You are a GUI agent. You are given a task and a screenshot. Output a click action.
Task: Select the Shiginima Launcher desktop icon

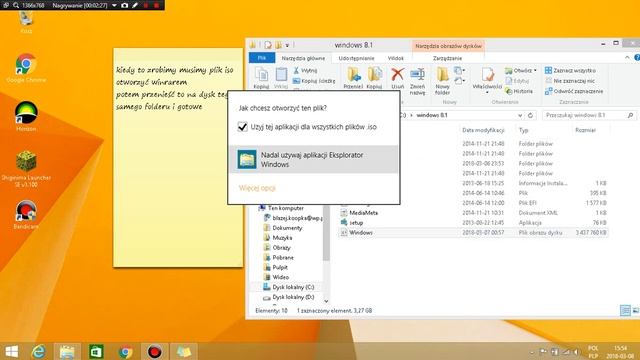(x=26, y=169)
